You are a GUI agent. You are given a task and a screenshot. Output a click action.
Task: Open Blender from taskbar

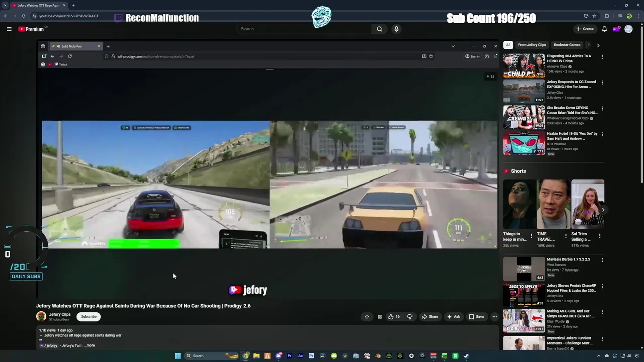378,356
